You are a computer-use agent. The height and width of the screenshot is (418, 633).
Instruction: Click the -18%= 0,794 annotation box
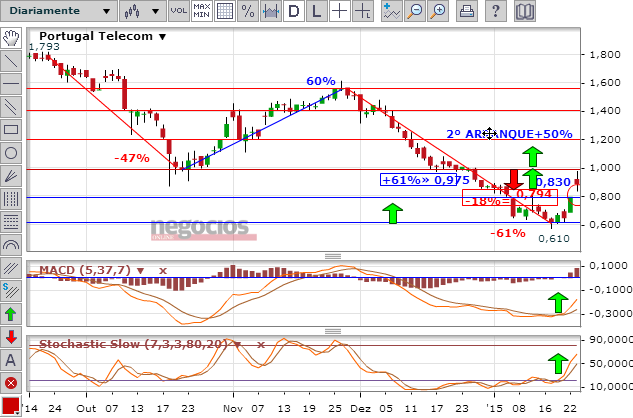click(510, 197)
